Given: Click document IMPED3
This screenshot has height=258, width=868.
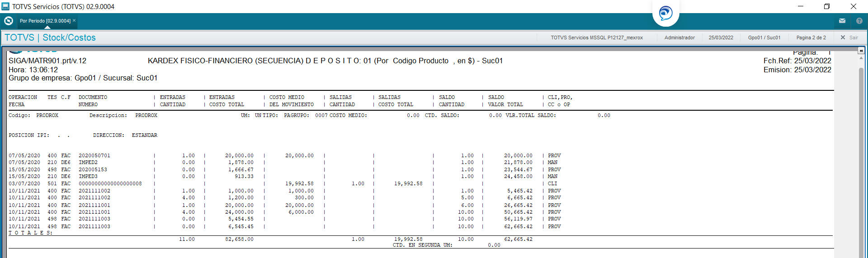Looking at the screenshot, I should 88,176.
